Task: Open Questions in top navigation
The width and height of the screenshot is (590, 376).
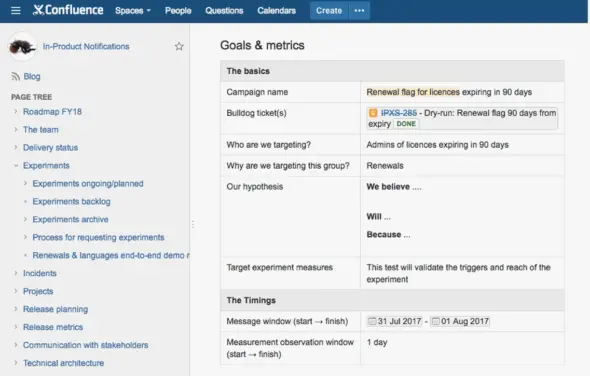Action: click(x=224, y=11)
